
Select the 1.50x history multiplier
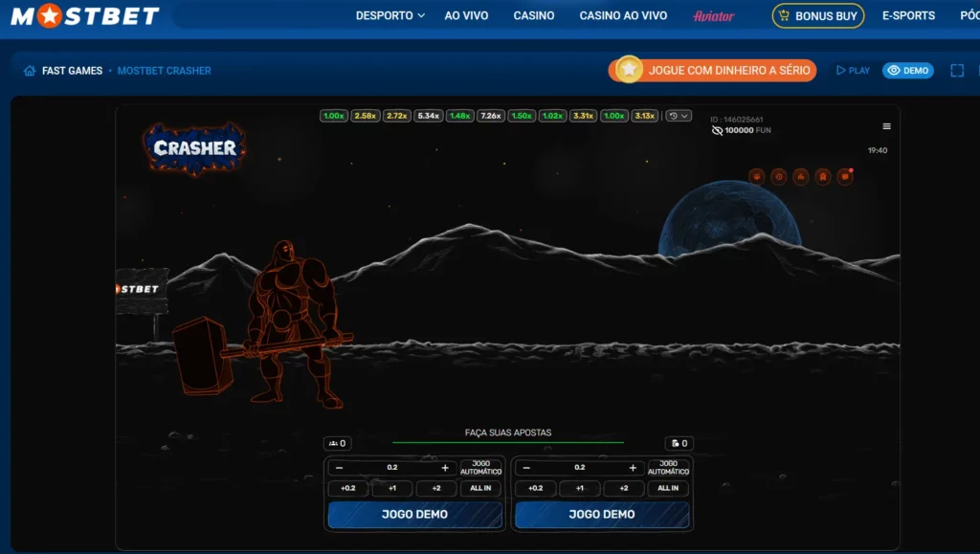[x=522, y=116]
